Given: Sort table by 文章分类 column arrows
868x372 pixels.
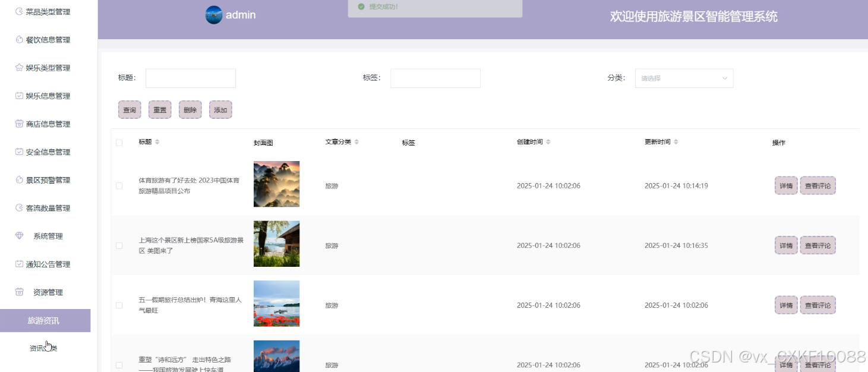Looking at the screenshot, I should (x=356, y=142).
